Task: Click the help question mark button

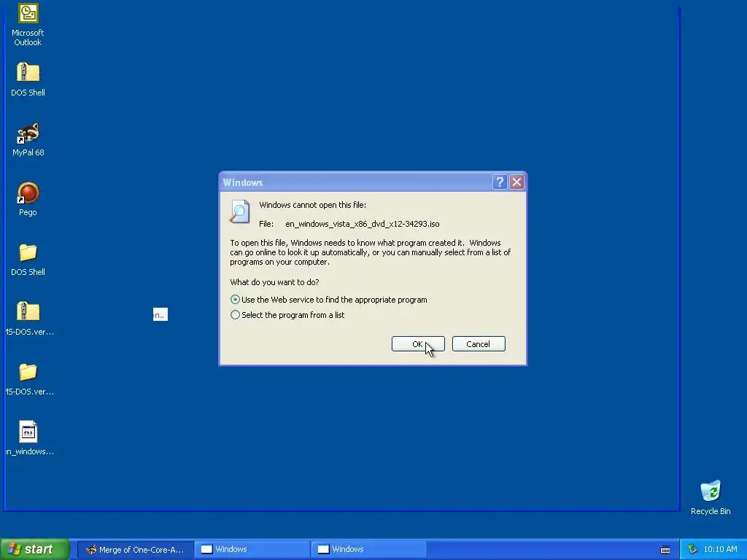Action: click(499, 182)
